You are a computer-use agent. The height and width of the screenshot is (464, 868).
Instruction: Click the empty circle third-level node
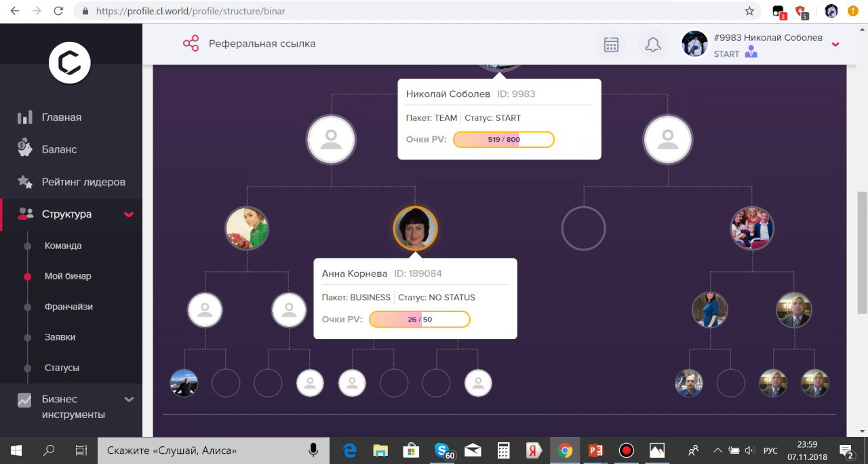tap(583, 228)
